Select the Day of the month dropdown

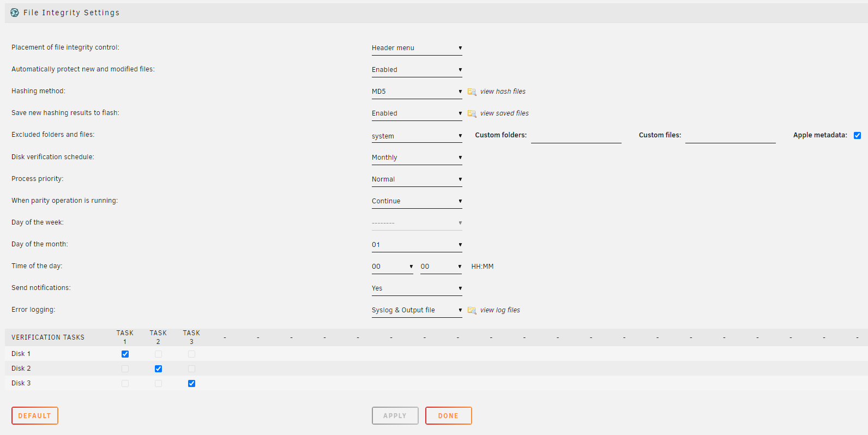[417, 245]
